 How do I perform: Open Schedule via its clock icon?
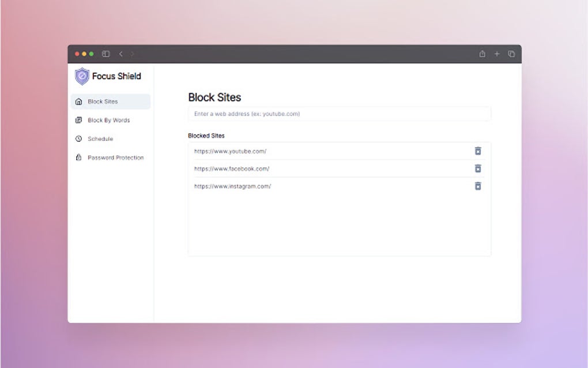[78, 138]
